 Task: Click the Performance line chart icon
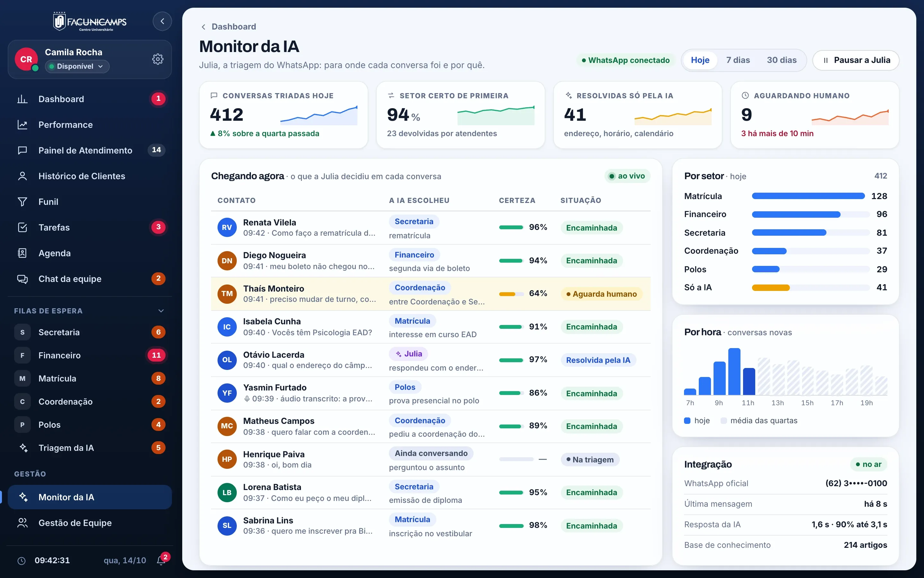pyautogui.click(x=22, y=125)
